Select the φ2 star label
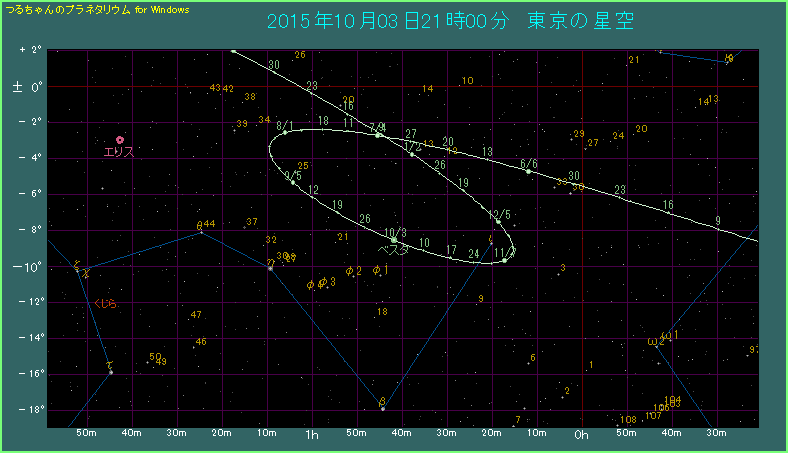This screenshot has width=788, height=453. [x=353, y=271]
